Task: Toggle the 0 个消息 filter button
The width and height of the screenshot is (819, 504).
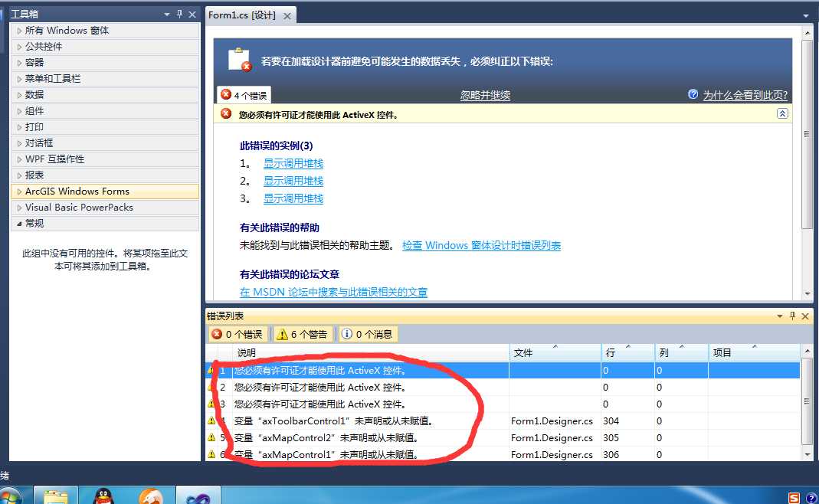Action: click(x=369, y=334)
